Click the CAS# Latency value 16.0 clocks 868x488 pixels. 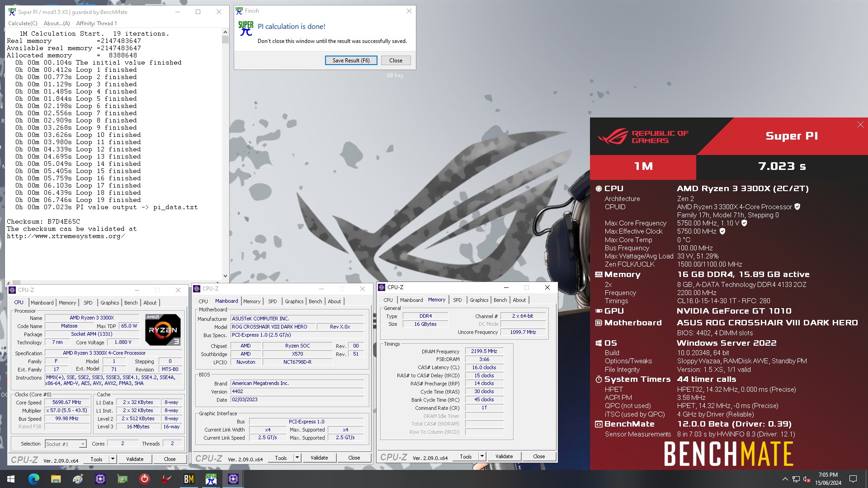pos(484,367)
